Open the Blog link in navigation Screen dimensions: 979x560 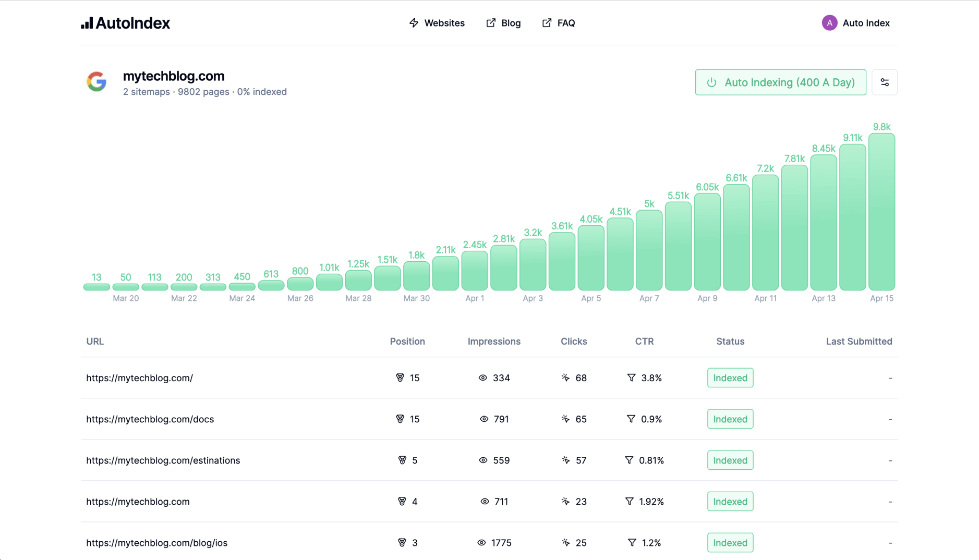pyautogui.click(x=503, y=23)
